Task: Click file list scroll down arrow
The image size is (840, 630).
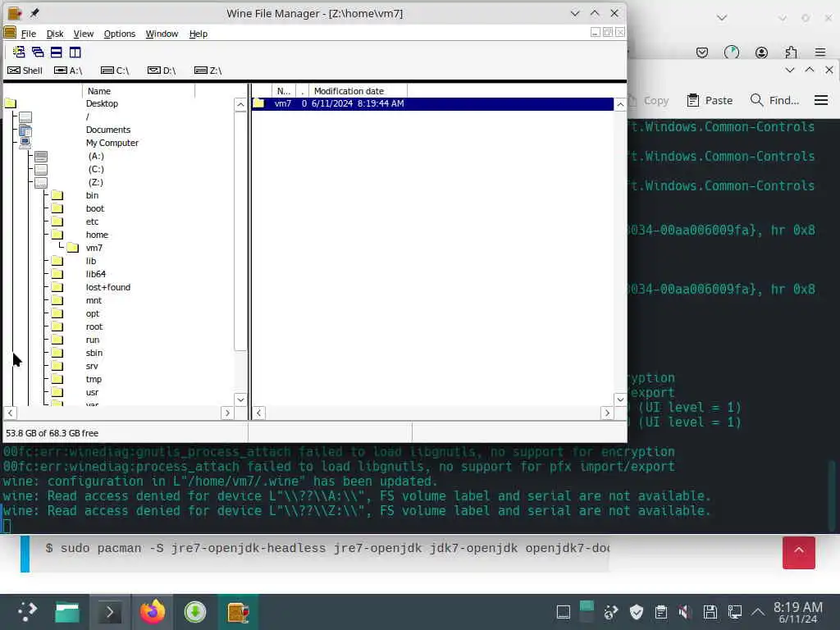Action: click(x=620, y=399)
